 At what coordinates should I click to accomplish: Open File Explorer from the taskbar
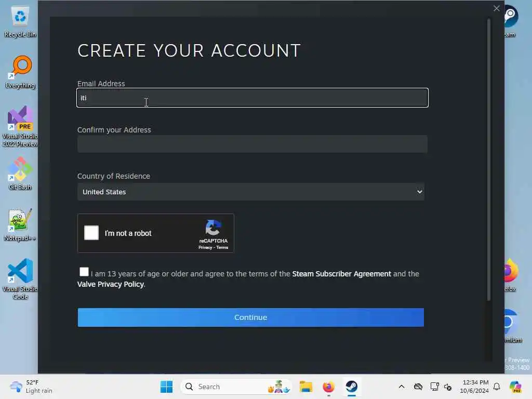[x=305, y=387]
